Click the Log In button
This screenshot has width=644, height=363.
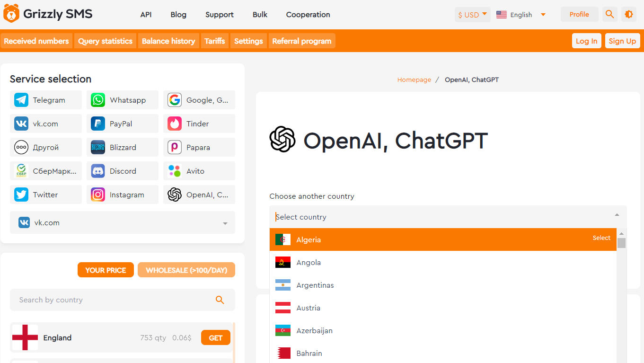tap(587, 41)
